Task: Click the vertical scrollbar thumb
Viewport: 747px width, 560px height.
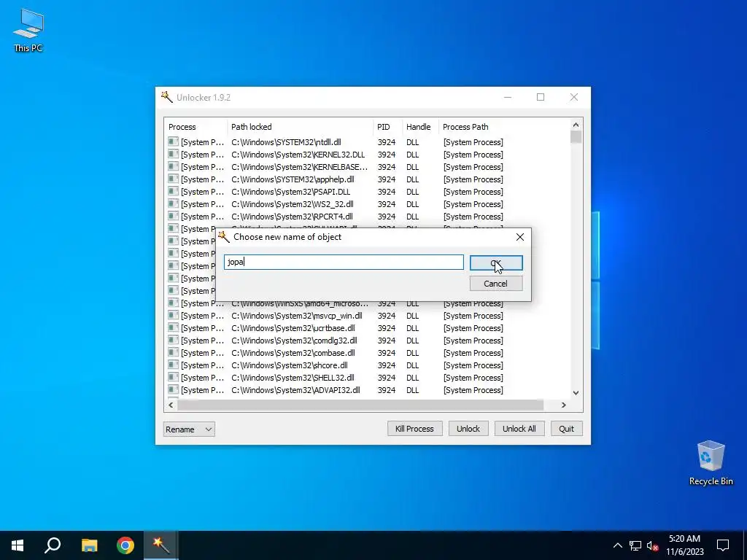Action: pyautogui.click(x=576, y=137)
